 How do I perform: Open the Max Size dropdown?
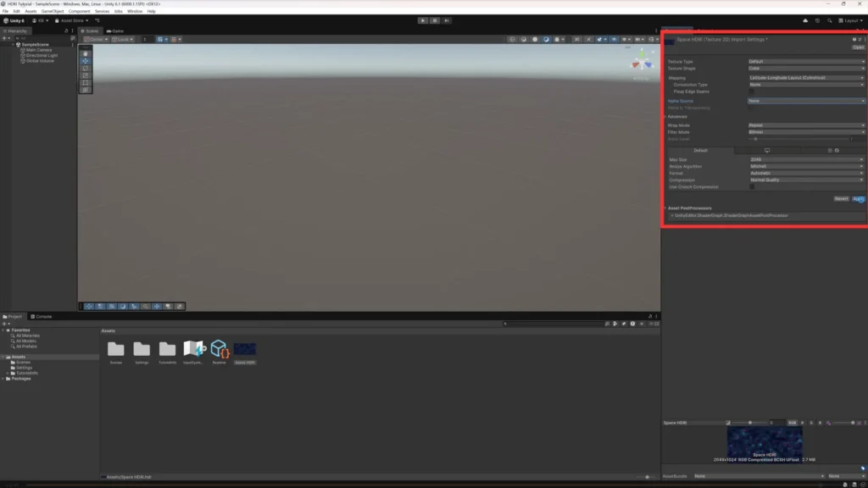pos(806,159)
